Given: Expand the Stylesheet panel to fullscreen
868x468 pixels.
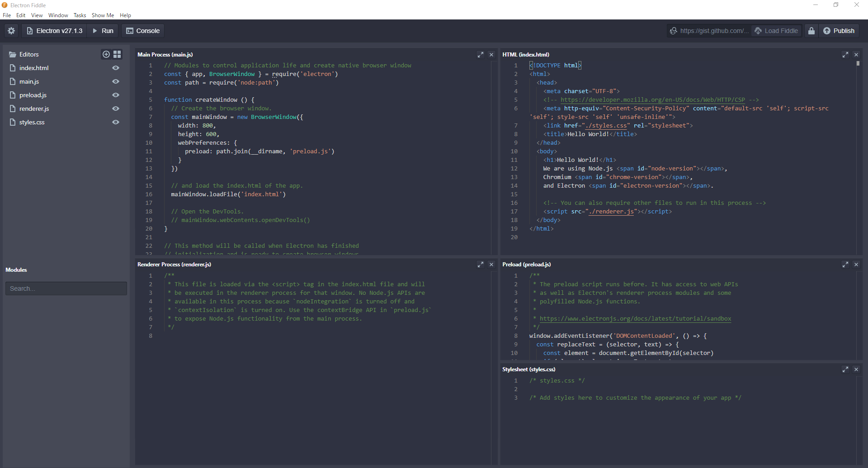Looking at the screenshot, I should tap(845, 369).
